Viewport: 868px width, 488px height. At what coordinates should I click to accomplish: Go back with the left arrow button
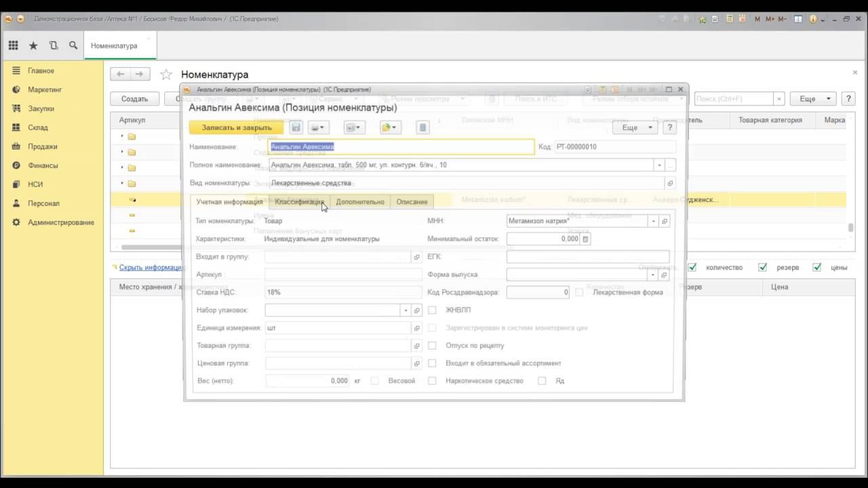121,74
